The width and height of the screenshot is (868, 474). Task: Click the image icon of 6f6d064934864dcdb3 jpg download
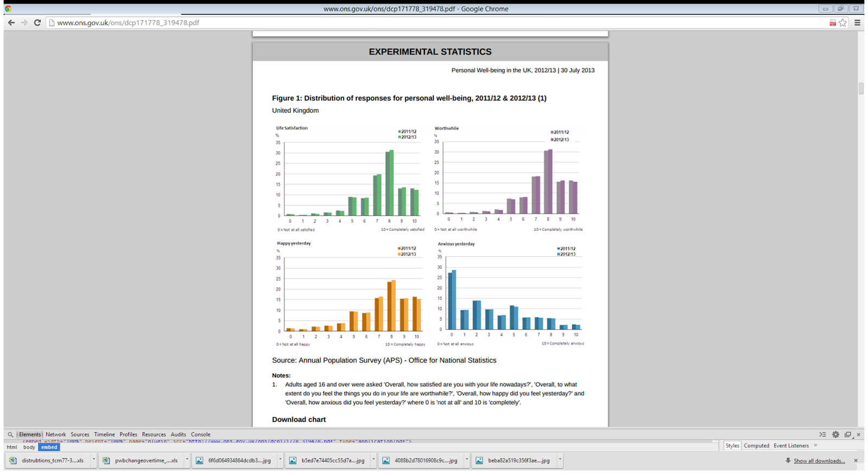coord(200,460)
